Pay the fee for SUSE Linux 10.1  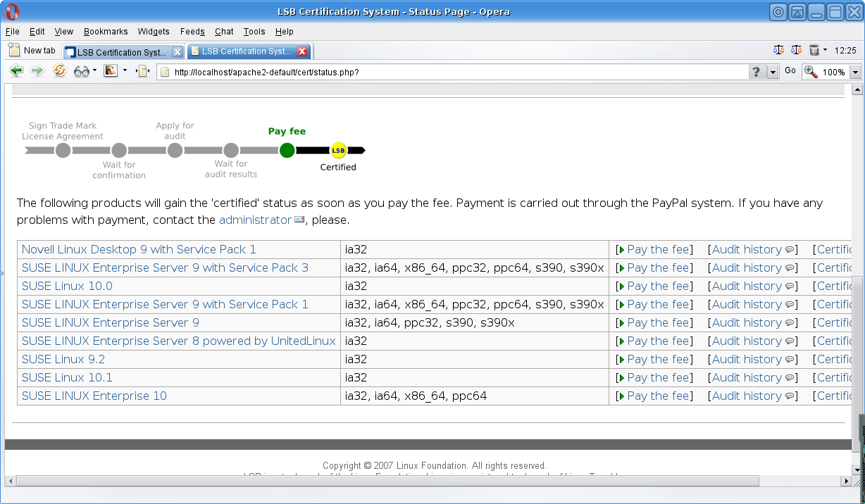point(658,377)
